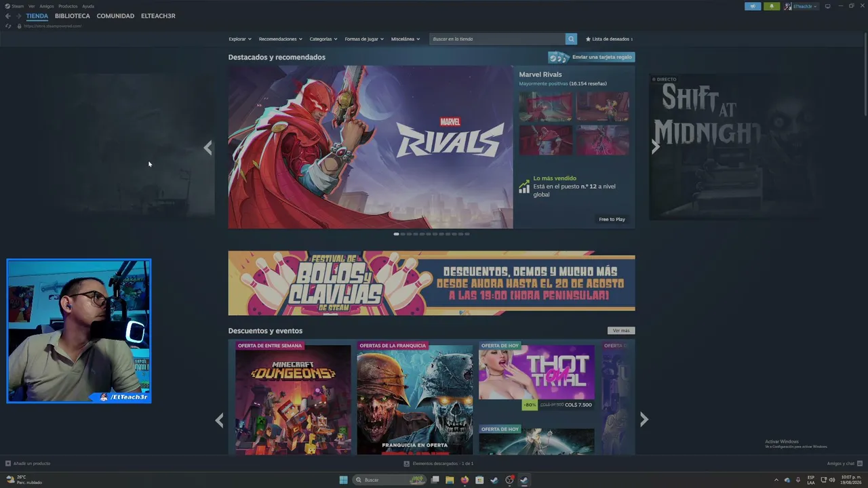Click the volume icon in system tray

pos(832,480)
